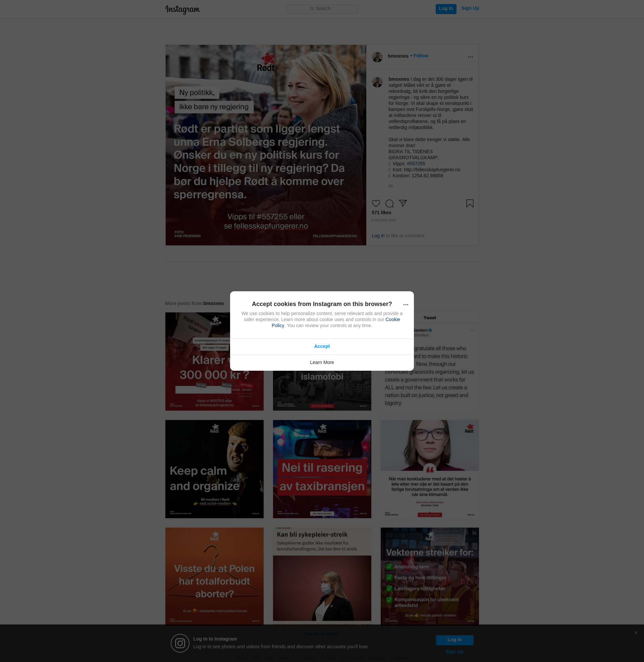Open the post options three-dot menu
This screenshot has width=644, height=662.
click(470, 57)
